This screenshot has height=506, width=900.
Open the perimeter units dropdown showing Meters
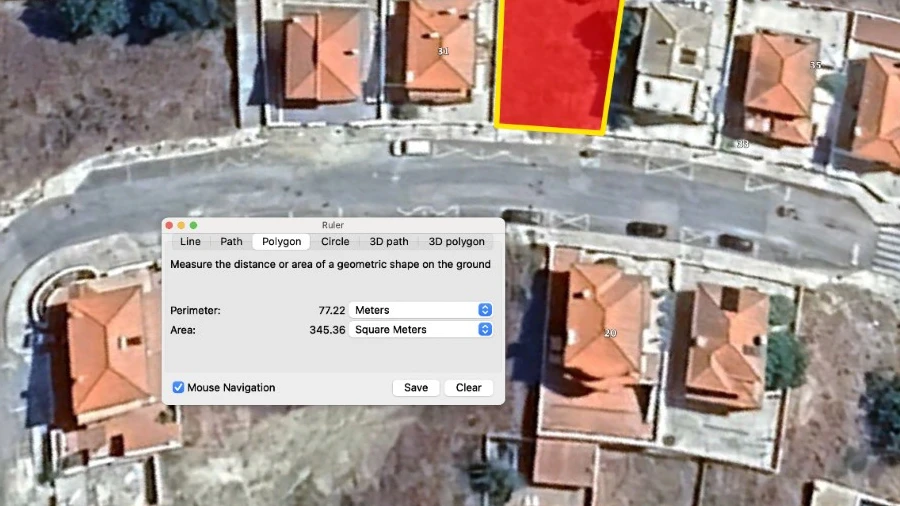421,310
